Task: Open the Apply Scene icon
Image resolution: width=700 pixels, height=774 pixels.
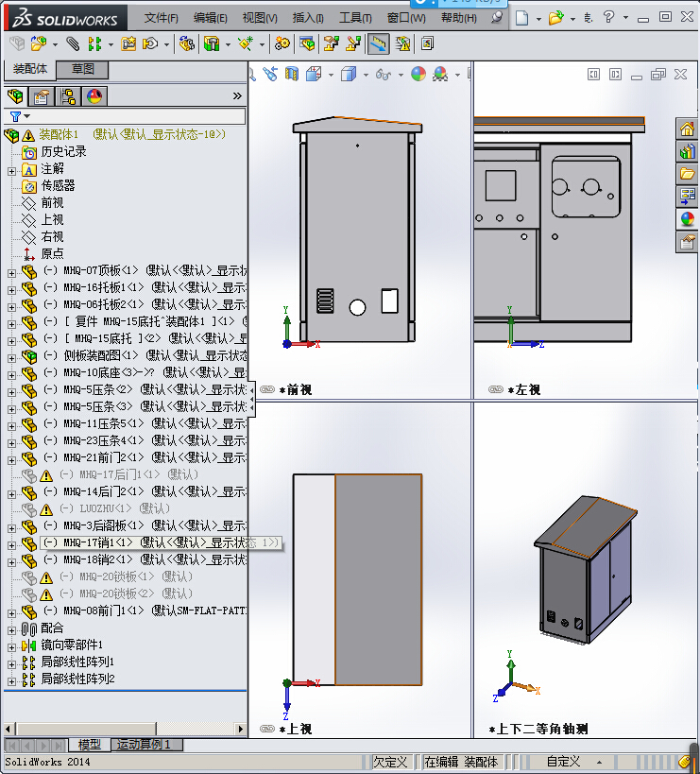Action: (440, 74)
